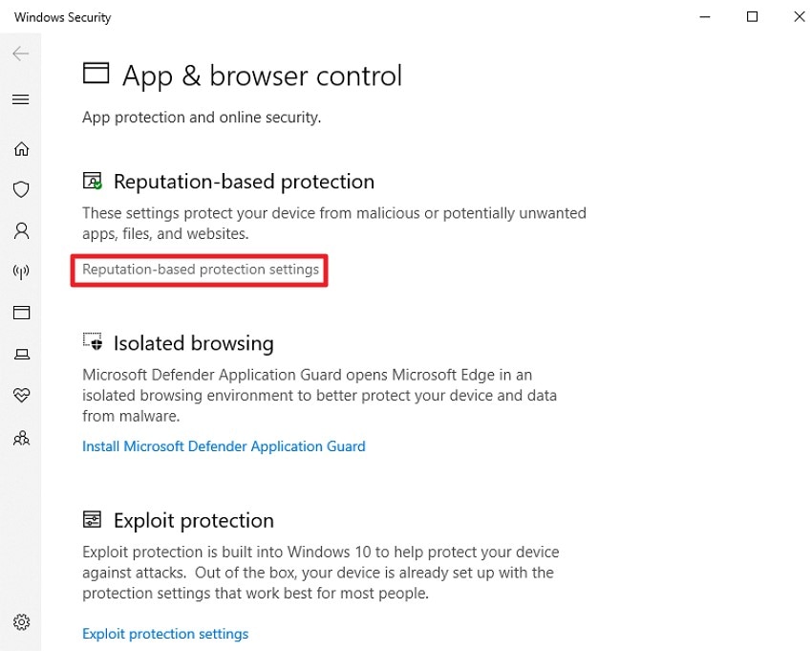Image resolution: width=812 pixels, height=651 pixels.
Task: Select the Isolated browsing heading
Action: point(193,342)
